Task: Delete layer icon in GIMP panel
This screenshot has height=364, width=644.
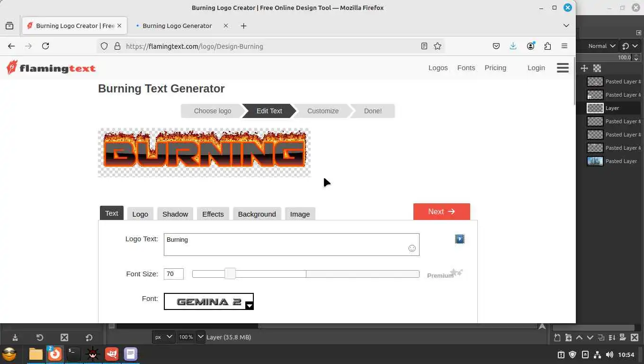Action: point(635,337)
